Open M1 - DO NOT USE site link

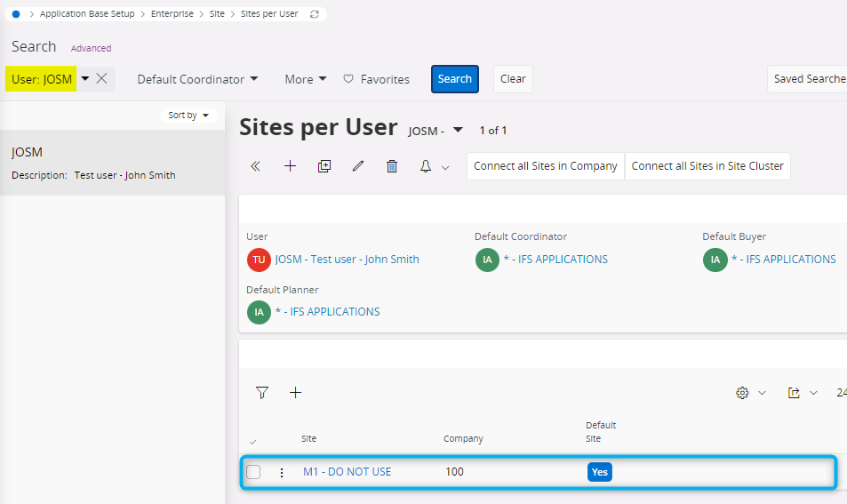pyautogui.click(x=347, y=472)
